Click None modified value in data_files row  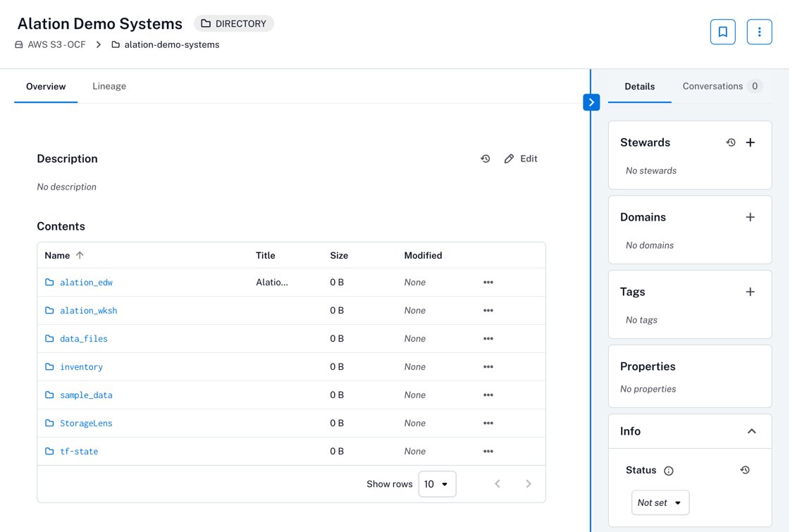415,339
